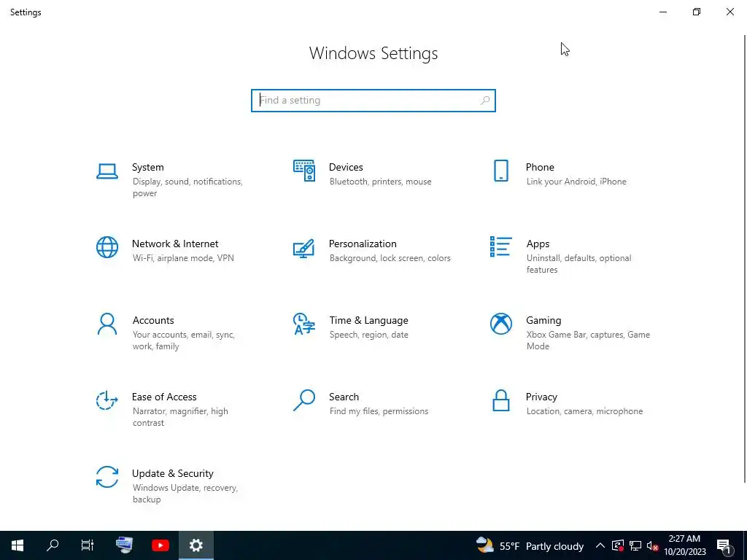Viewport: 747px width, 560px height.
Task: Click the network tray icon
Action: (x=635, y=545)
